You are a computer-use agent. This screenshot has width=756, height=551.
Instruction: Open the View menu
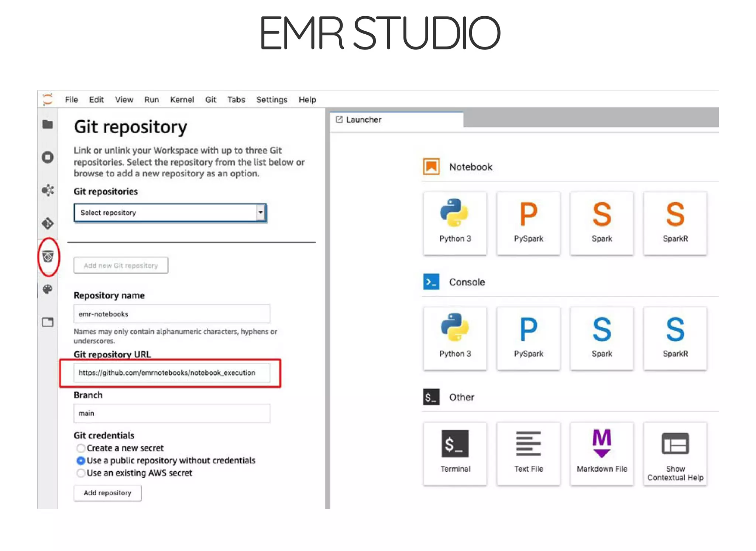pos(124,100)
